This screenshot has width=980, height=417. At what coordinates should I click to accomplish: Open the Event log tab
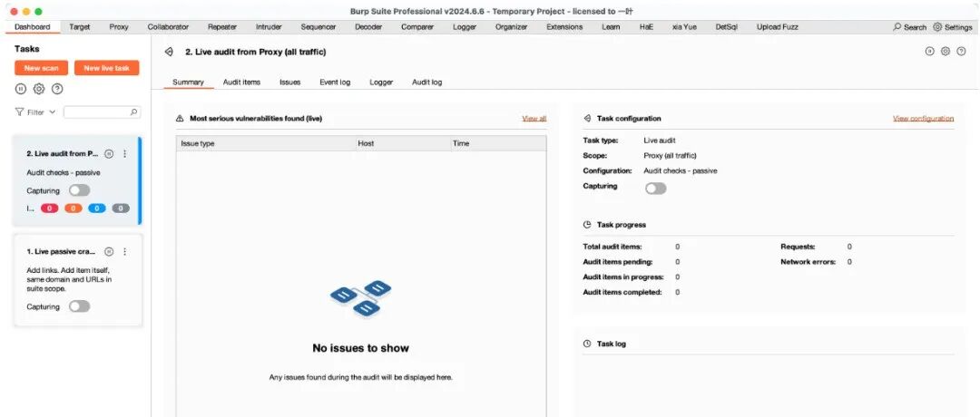point(335,82)
